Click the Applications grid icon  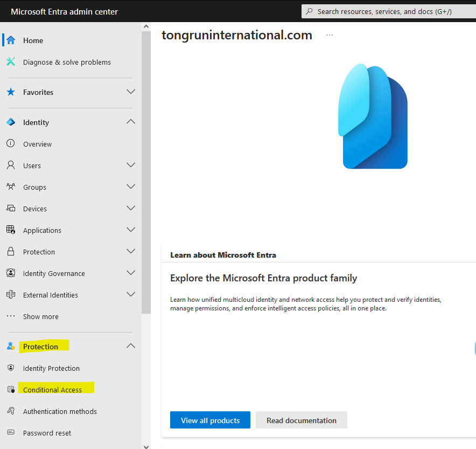tap(11, 230)
